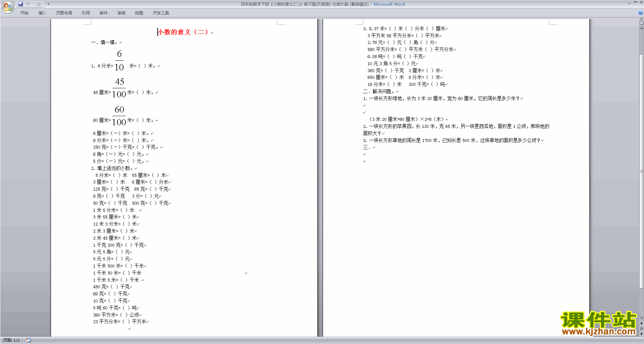Open the undo history dropdown arrow
The height and width of the screenshot is (344, 644).
33,4
